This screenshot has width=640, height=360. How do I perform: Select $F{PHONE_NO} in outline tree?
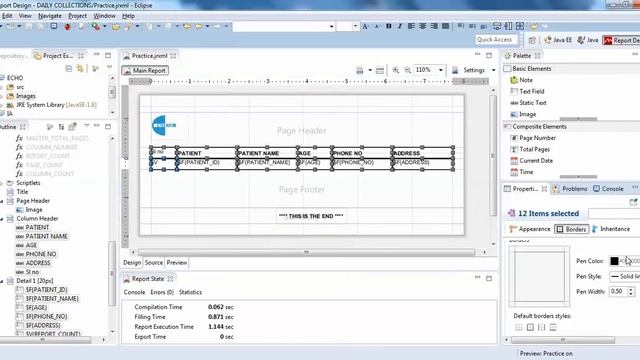pyautogui.click(x=46, y=316)
